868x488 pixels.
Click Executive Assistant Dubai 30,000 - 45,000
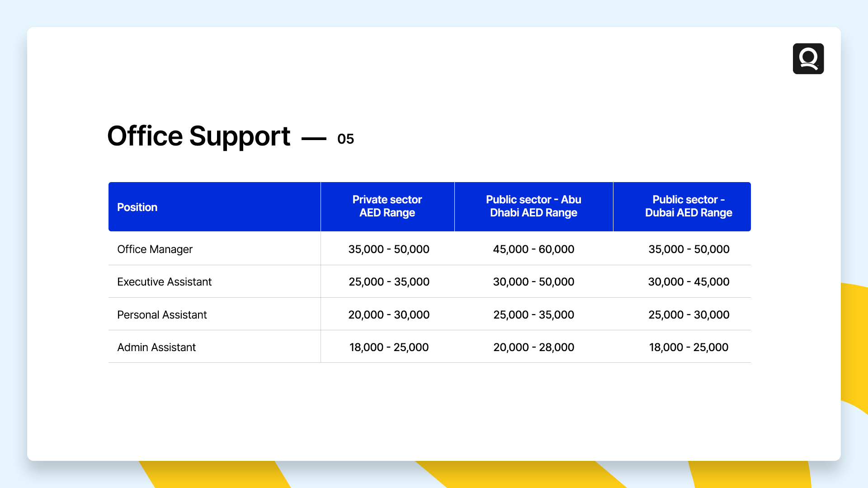(x=689, y=282)
